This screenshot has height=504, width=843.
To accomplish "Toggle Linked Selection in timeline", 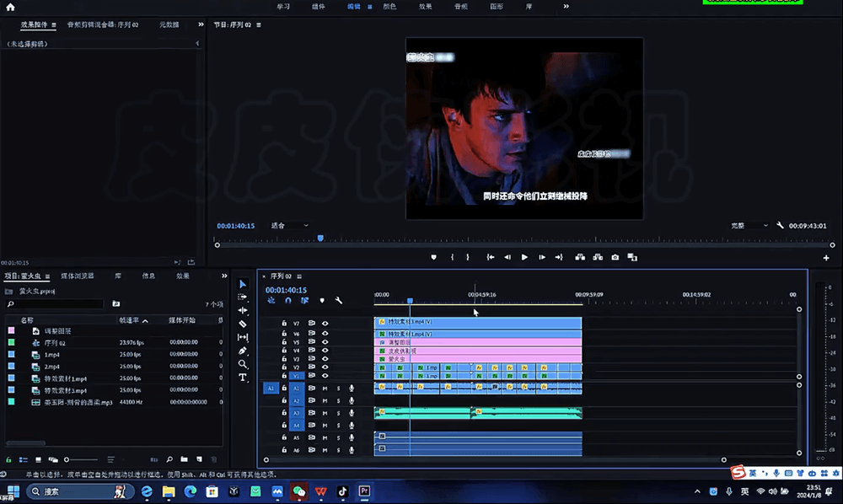I will pyautogui.click(x=305, y=301).
